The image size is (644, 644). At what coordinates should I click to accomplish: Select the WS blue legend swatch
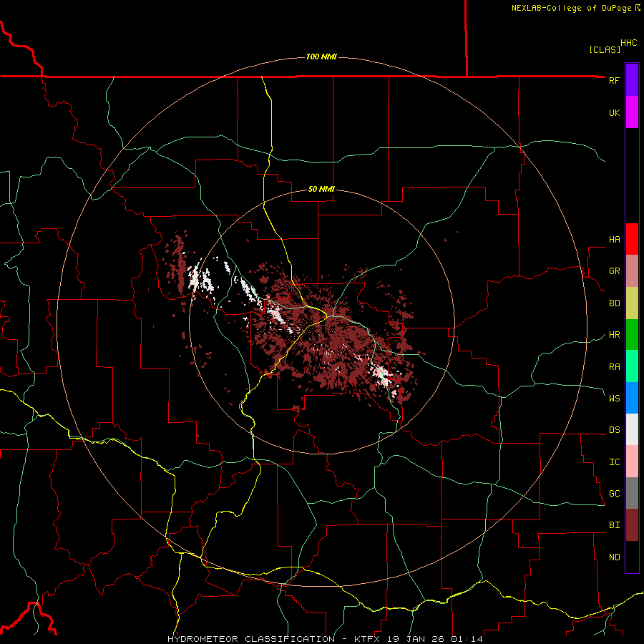tap(632, 398)
